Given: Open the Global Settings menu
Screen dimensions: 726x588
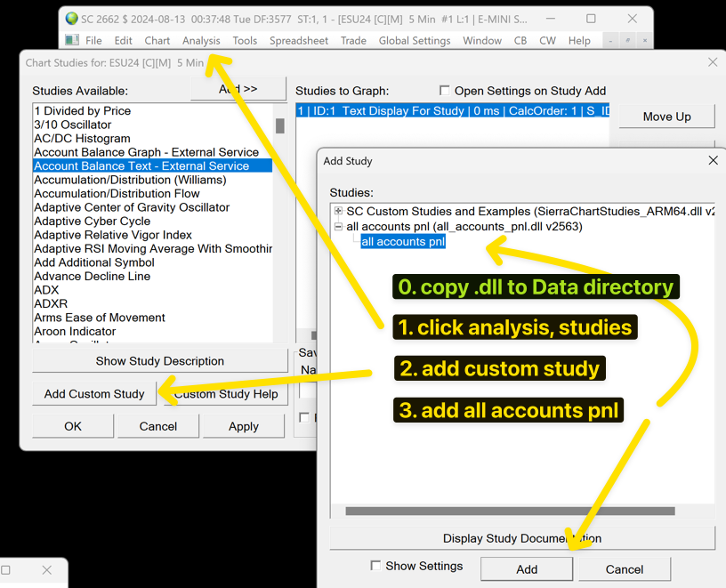Looking at the screenshot, I should 415,41.
